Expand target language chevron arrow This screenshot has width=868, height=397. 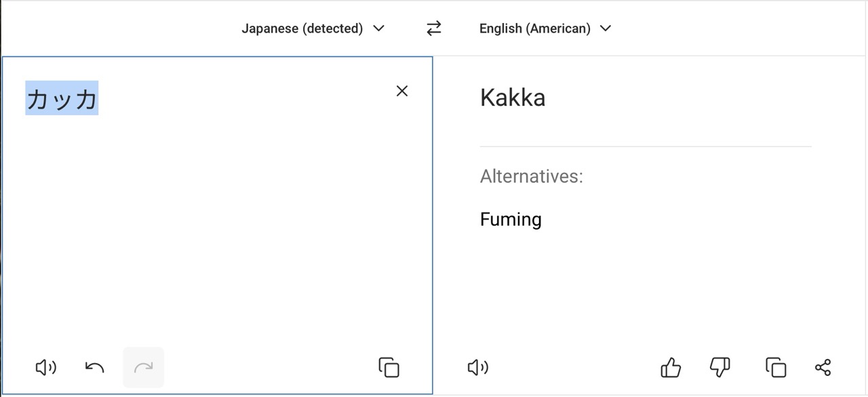click(606, 28)
